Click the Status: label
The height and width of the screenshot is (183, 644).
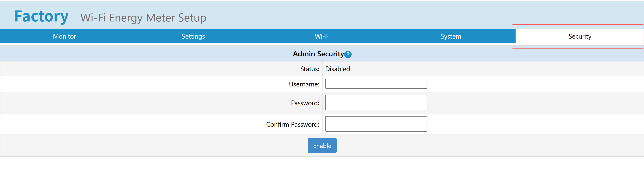pos(310,69)
